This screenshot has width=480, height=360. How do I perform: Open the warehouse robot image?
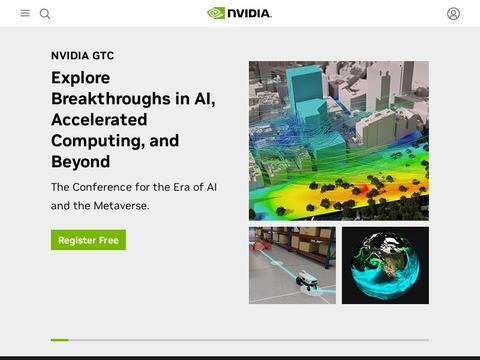[x=292, y=265]
